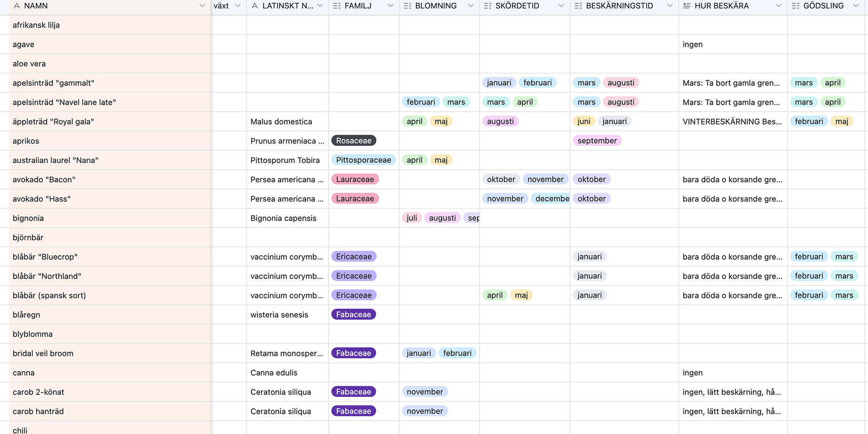This screenshot has width=868, height=434.
Task: Click the multi-select icon beside GÖDSLING header
Action: tap(796, 6)
